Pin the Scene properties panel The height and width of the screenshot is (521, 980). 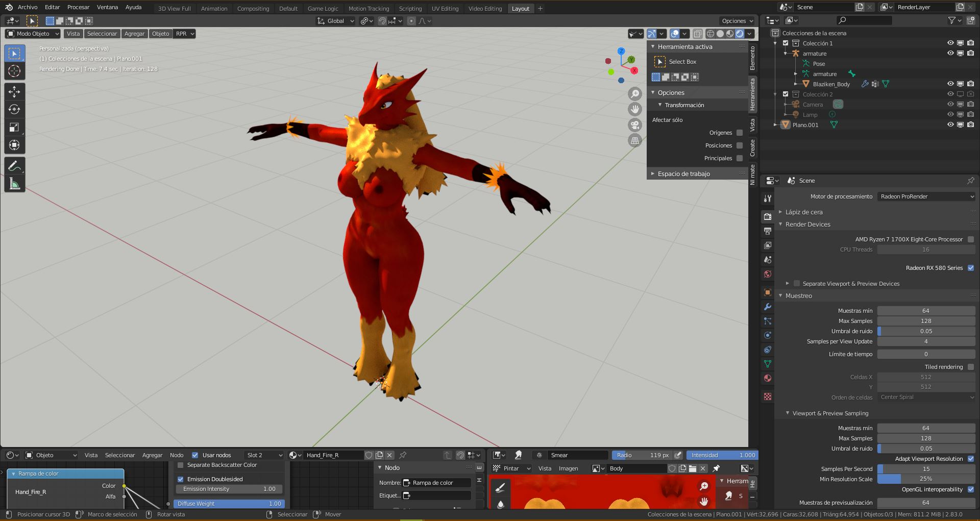pos(970,181)
